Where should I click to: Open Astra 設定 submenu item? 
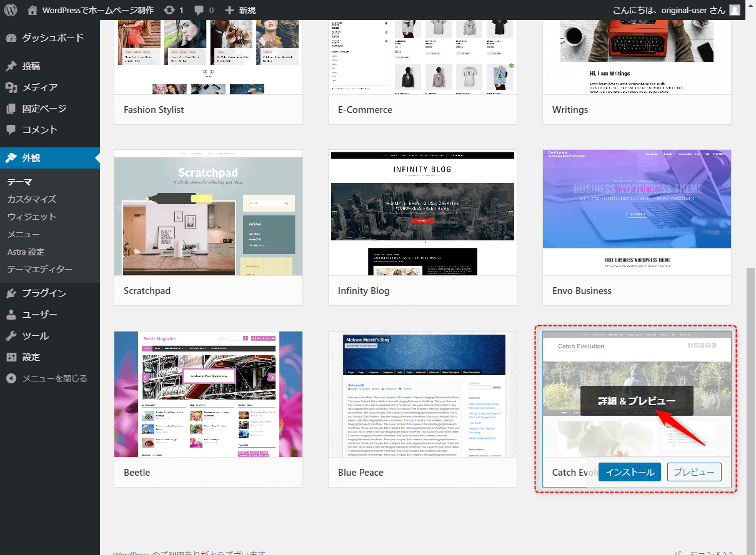(x=26, y=252)
